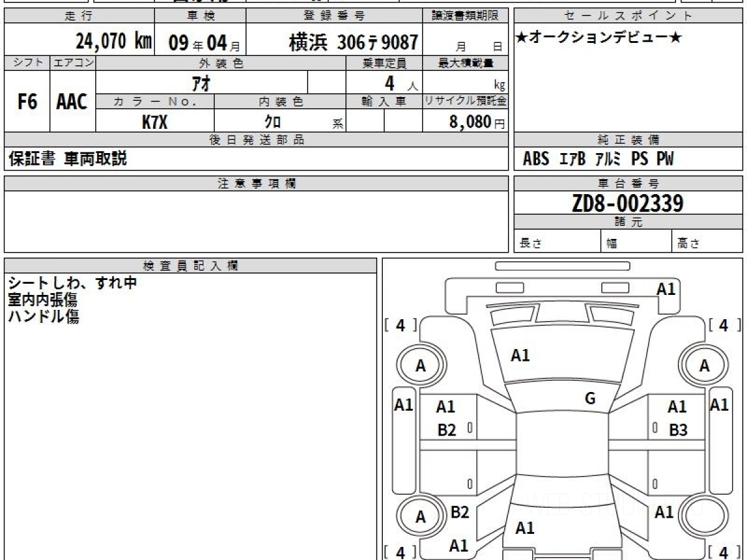Select interior color value クロ
This screenshot has width=747, height=560.
(273, 122)
